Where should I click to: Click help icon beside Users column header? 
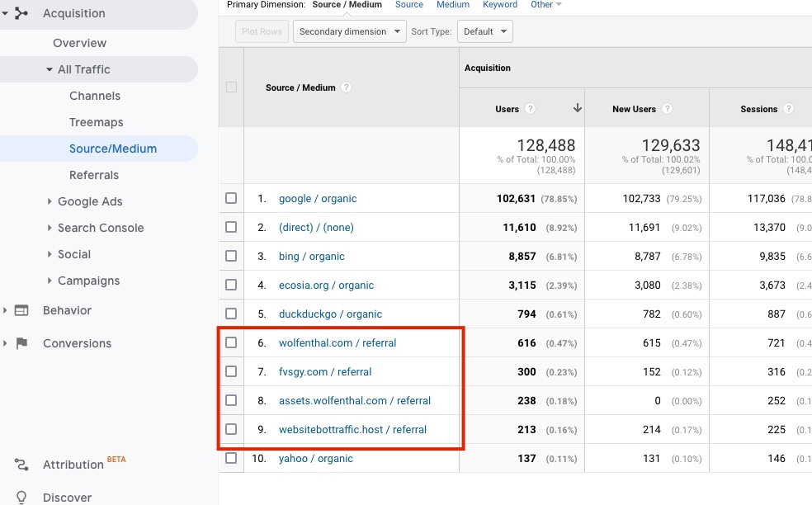pos(530,109)
